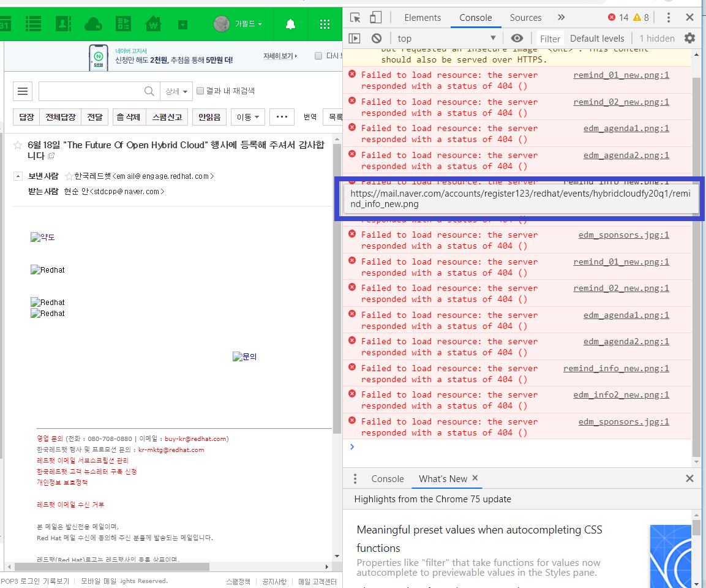Click the kr-mktg@redhat.com email link
The width and height of the screenshot is (706, 588).
click(x=171, y=450)
